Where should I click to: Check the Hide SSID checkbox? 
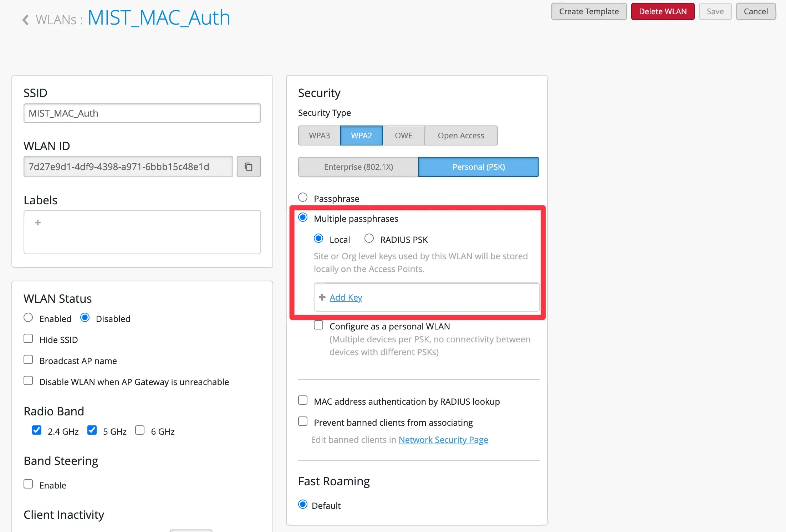point(28,338)
